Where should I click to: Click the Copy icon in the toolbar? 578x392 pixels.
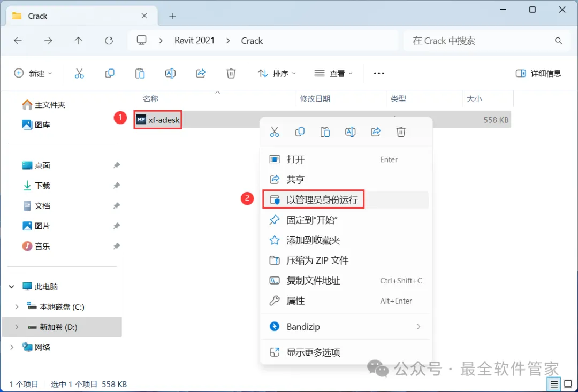(110, 73)
